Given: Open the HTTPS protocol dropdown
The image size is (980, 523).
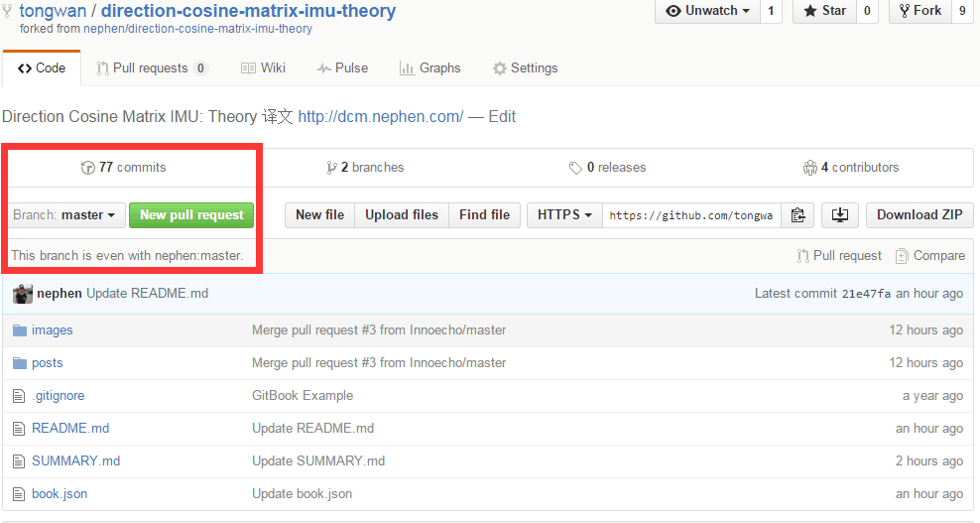Looking at the screenshot, I should 564,215.
